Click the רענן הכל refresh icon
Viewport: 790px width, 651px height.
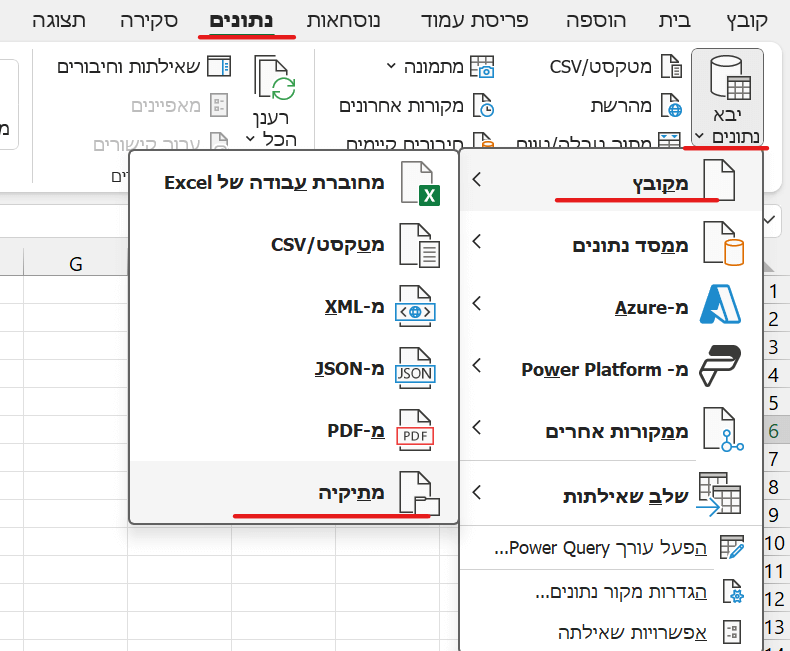point(274,78)
